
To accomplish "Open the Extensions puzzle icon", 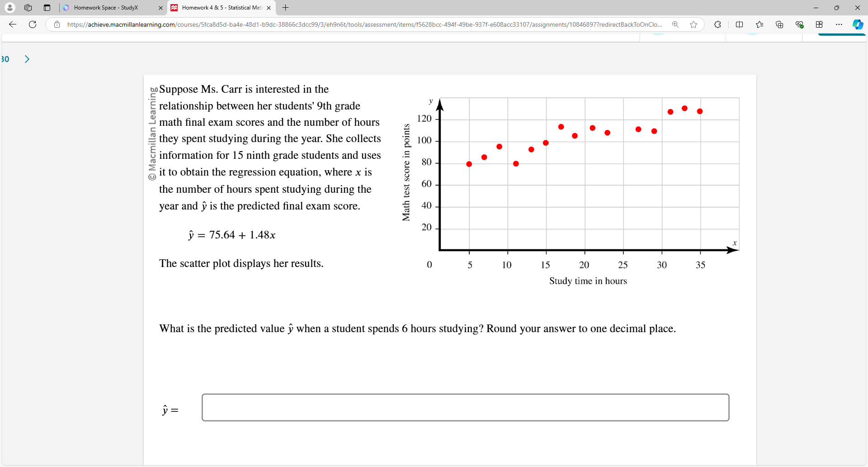I will coord(717,24).
